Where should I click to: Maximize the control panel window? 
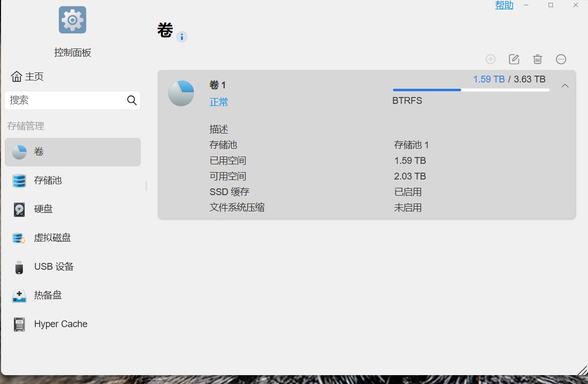pyautogui.click(x=550, y=5)
